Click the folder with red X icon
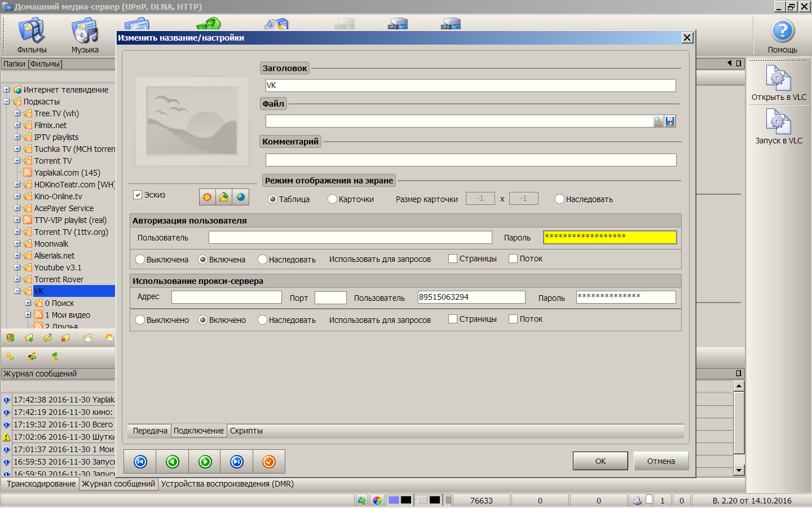 pyautogui.click(x=65, y=338)
